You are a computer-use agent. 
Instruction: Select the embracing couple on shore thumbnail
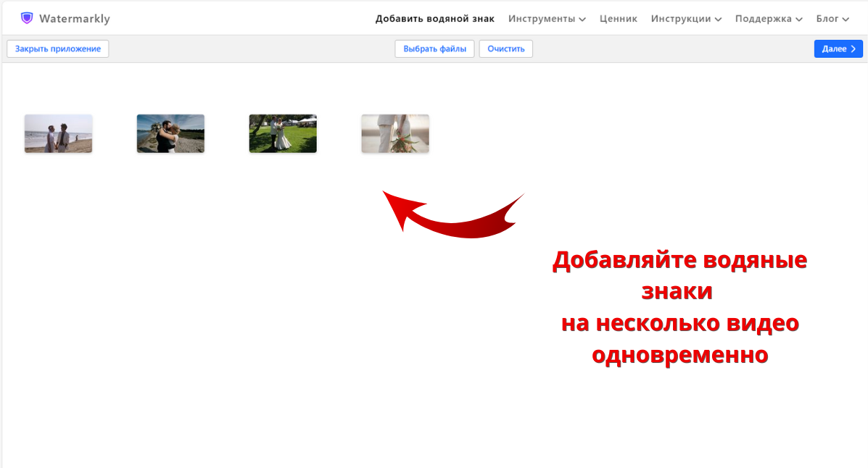[170, 133]
